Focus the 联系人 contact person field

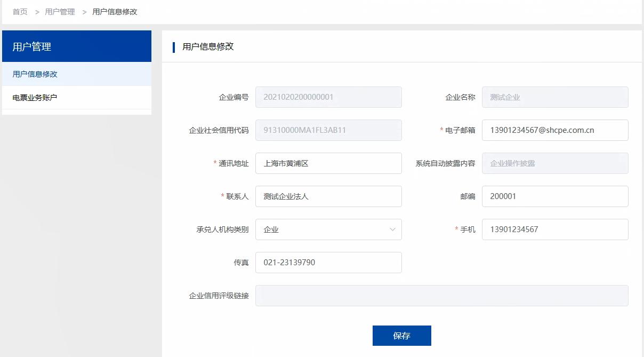[328, 196]
